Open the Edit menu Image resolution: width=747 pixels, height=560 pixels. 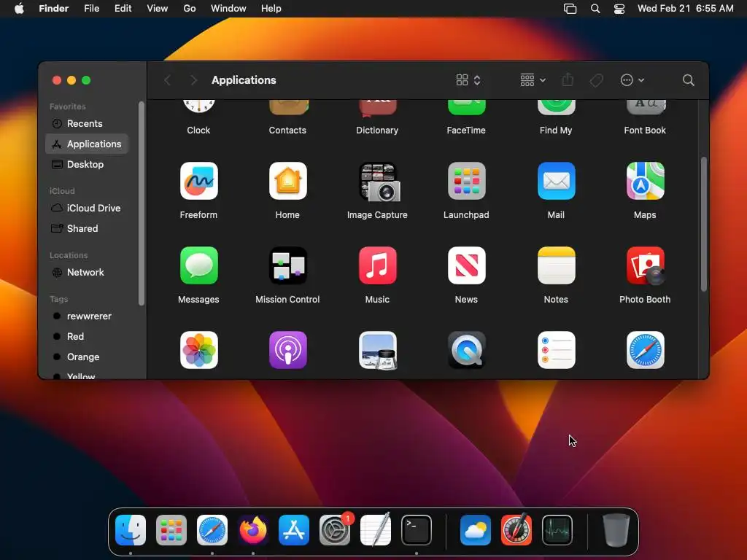tap(123, 9)
